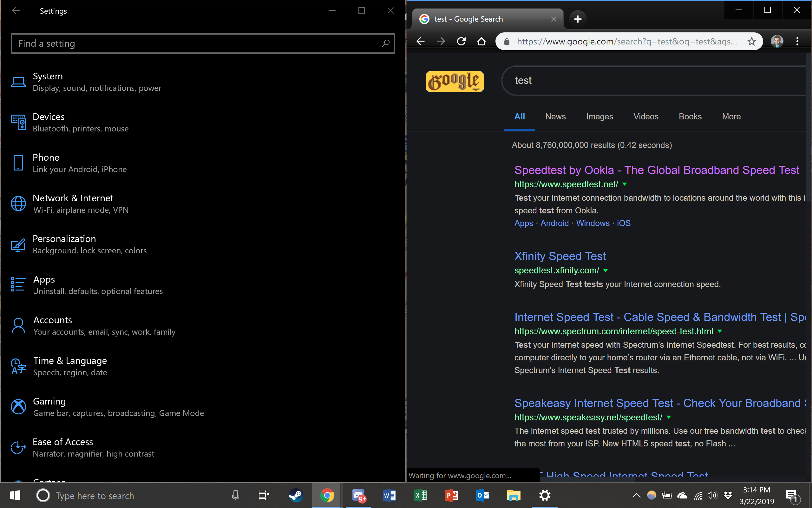The image size is (812, 508).
Task: Open Steam from the taskbar
Action: coord(296,495)
